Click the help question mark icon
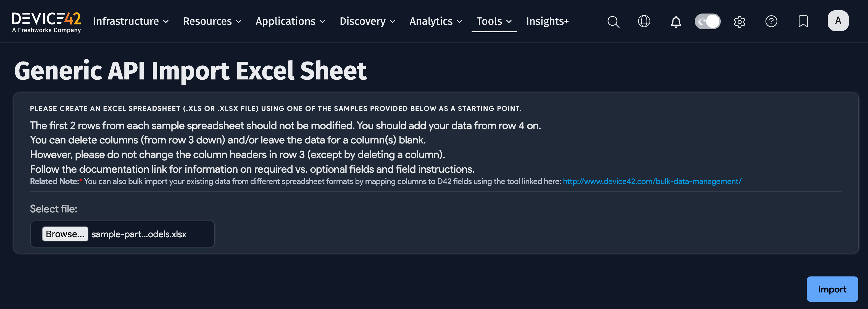The image size is (868, 309). (771, 21)
